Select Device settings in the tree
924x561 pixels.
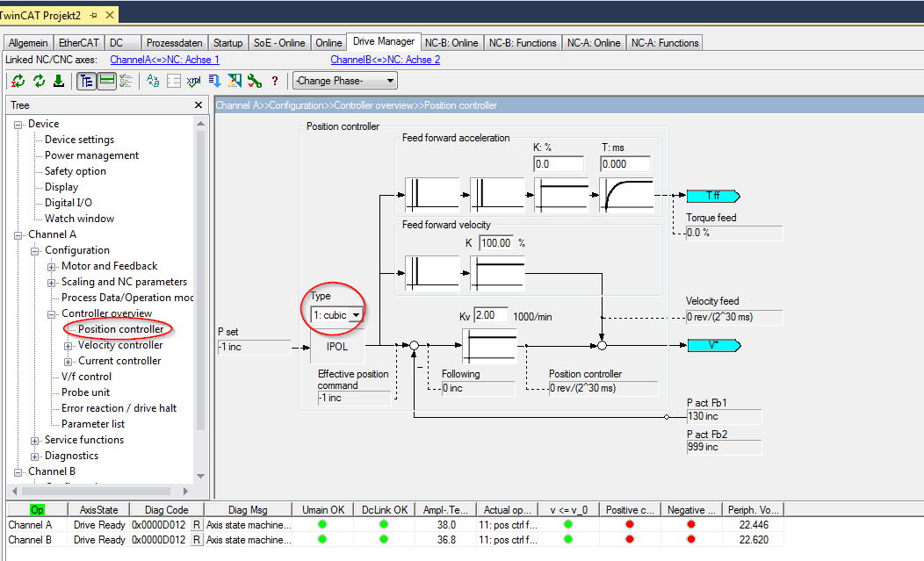pyautogui.click(x=80, y=140)
